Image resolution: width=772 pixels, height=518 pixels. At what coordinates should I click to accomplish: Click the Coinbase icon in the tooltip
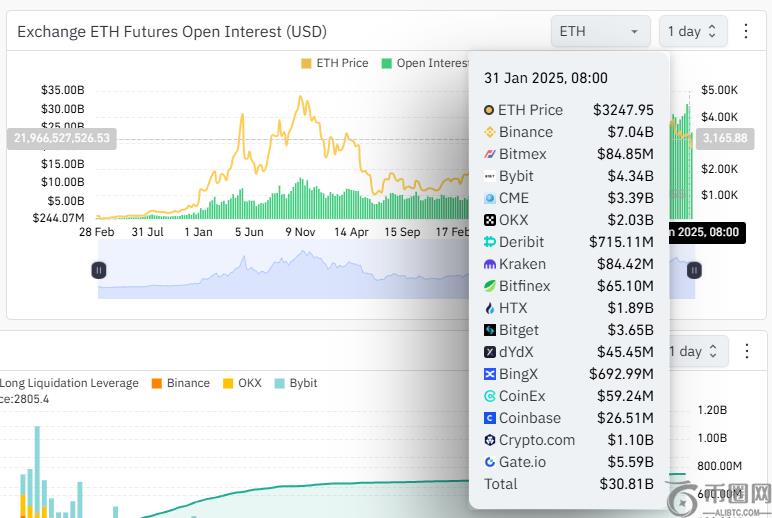tap(489, 418)
